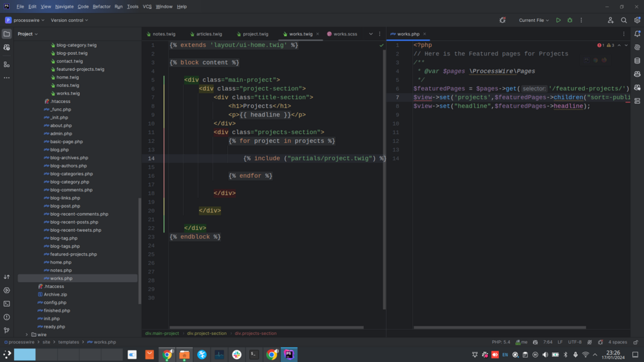644x362 pixels.
Task: Click the green Debug bug icon
Action: pyautogui.click(x=569, y=20)
